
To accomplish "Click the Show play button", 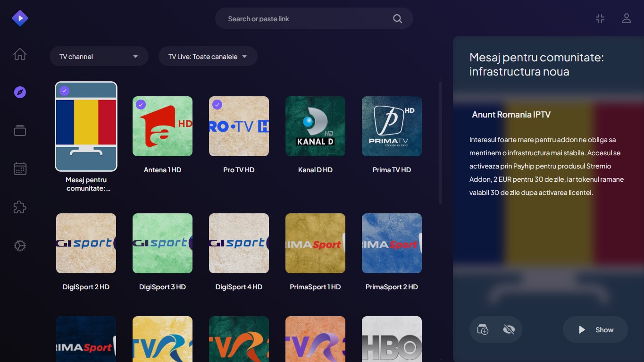I will [x=595, y=329].
